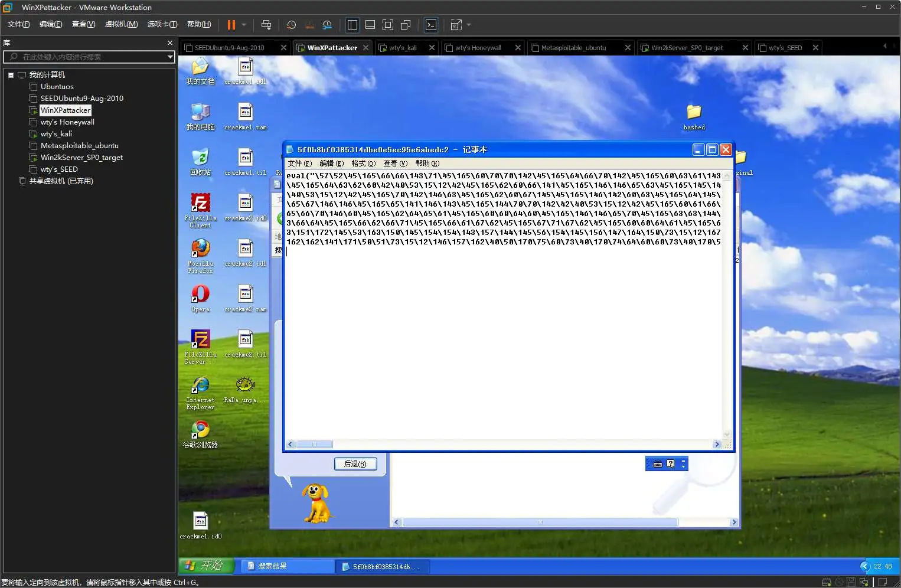Launch Opera from the desktop
The image size is (901, 588).
[200, 299]
